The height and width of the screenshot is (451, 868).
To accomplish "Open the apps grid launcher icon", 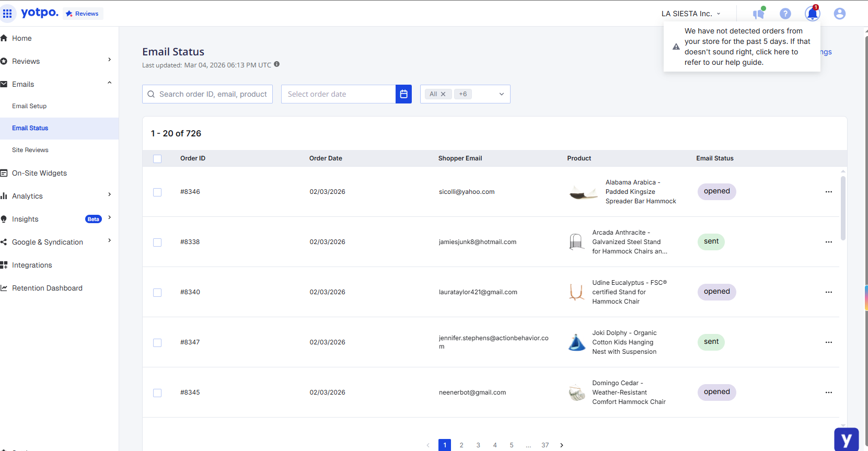I will (x=7, y=14).
